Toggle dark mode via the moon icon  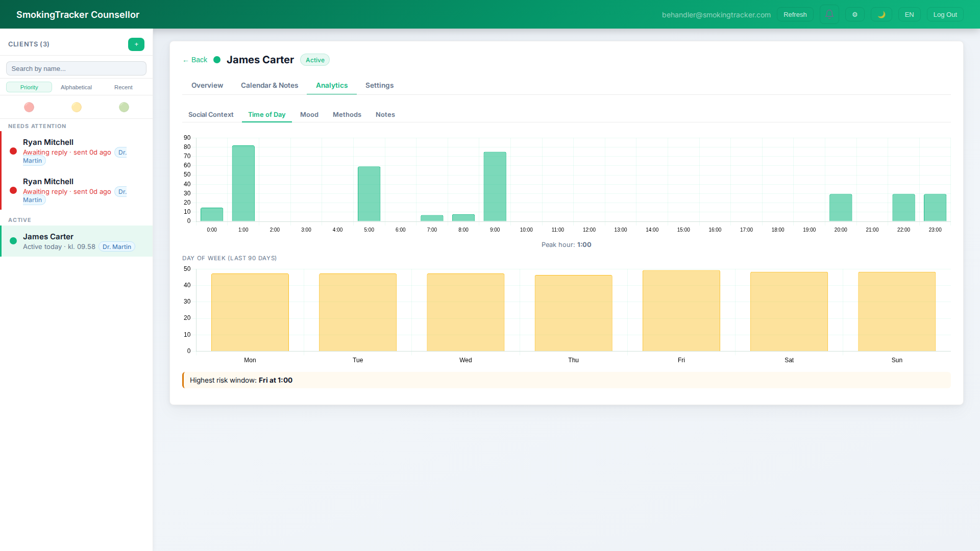pyautogui.click(x=881, y=14)
